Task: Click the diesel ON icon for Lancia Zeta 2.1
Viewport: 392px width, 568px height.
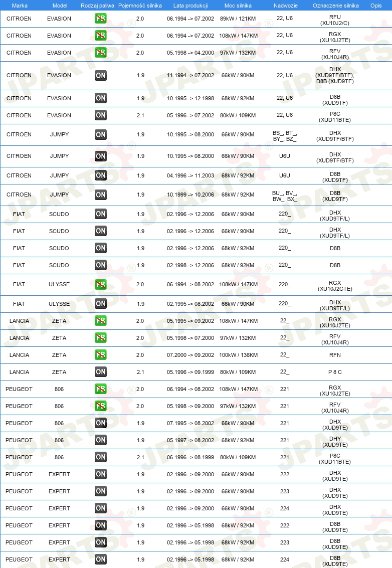Action: (100, 371)
